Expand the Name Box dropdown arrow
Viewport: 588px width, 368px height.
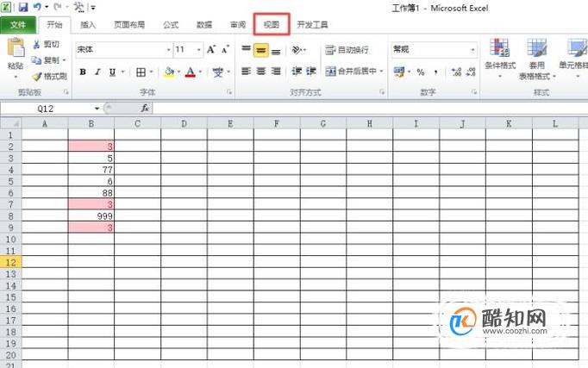(97, 109)
